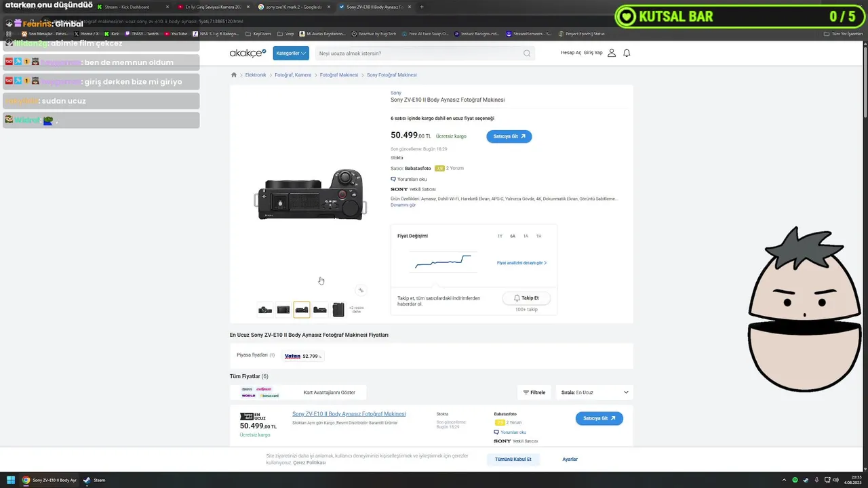
Task: Select the fifth camera thumbnail
Action: tap(338, 310)
